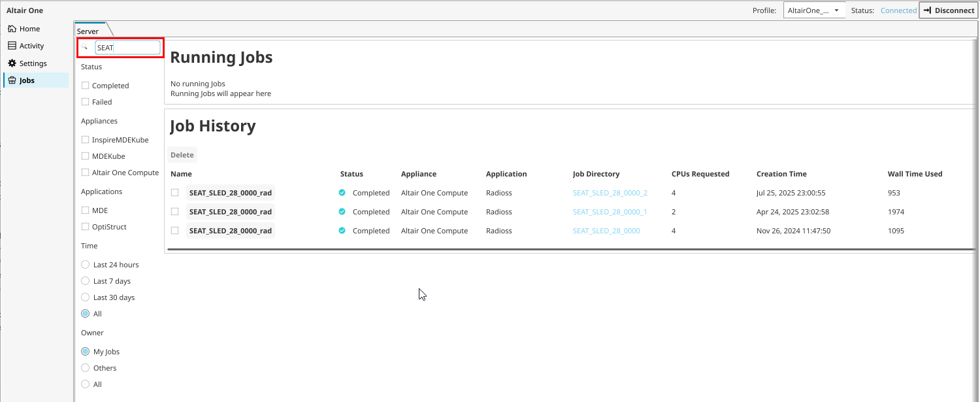Select the Last 7 days time filter
The image size is (980, 402).
[x=85, y=281]
